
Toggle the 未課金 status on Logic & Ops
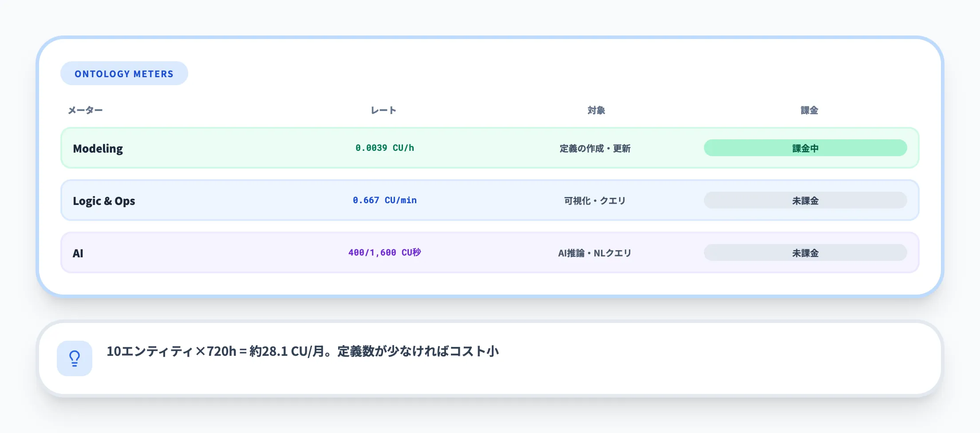805,200
